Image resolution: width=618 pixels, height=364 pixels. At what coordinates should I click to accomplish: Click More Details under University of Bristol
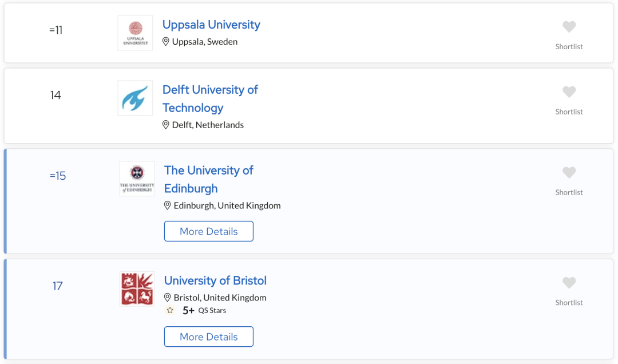208,337
